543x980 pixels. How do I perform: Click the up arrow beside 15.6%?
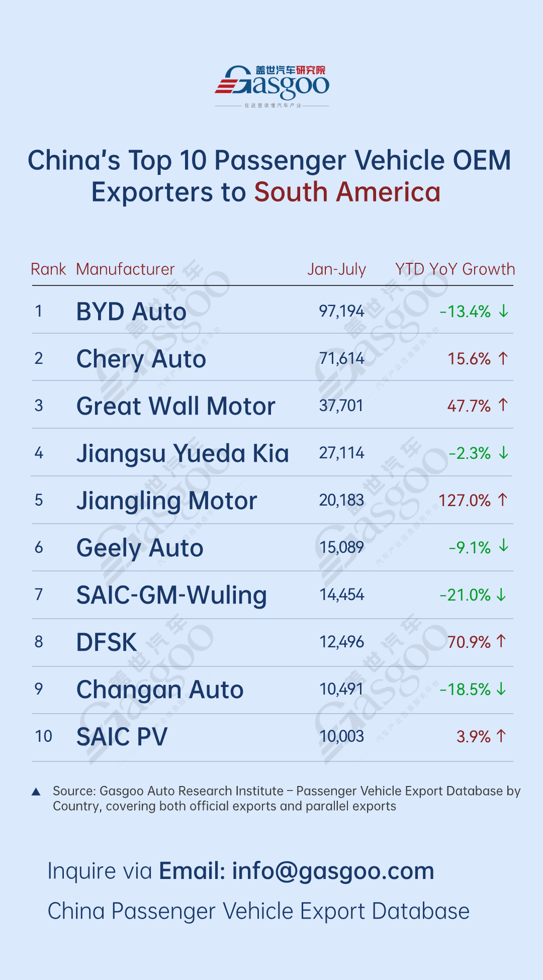[x=503, y=358]
